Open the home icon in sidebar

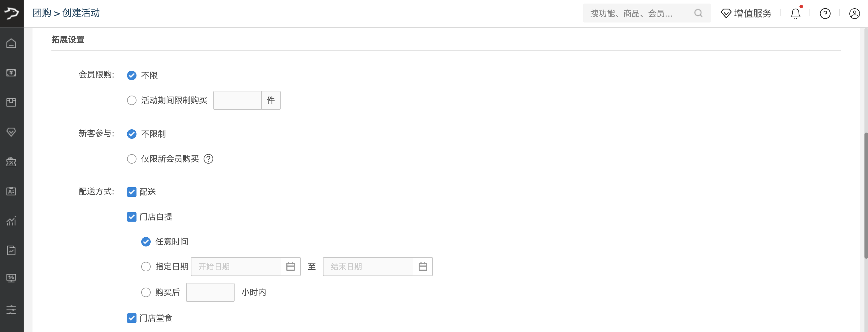[x=11, y=43]
